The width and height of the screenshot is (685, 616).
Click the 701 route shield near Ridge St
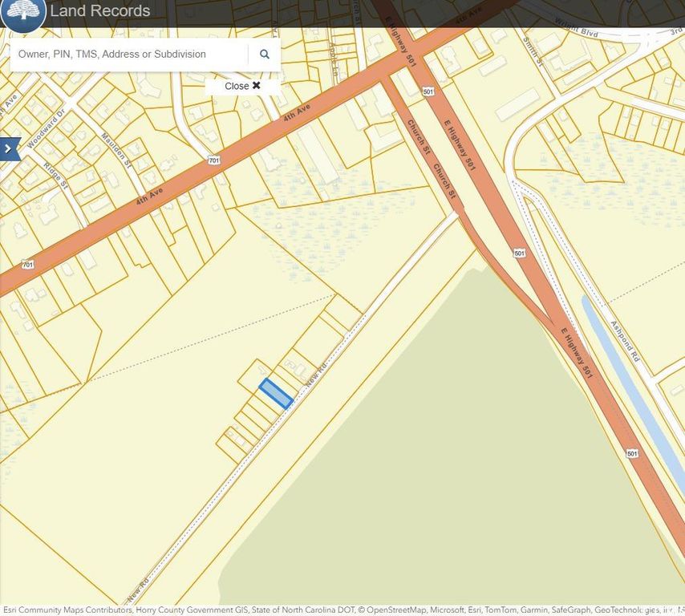(x=28, y=264)
